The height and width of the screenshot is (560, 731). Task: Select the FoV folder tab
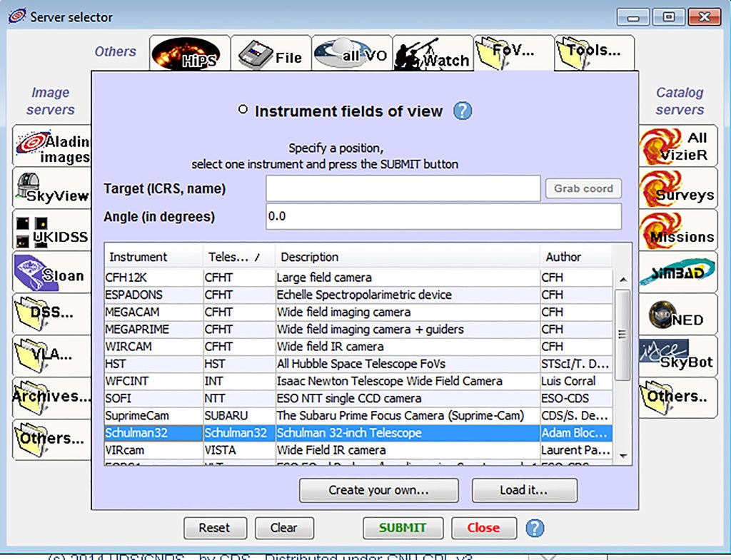pyautogui.click(x=513, y=54)
